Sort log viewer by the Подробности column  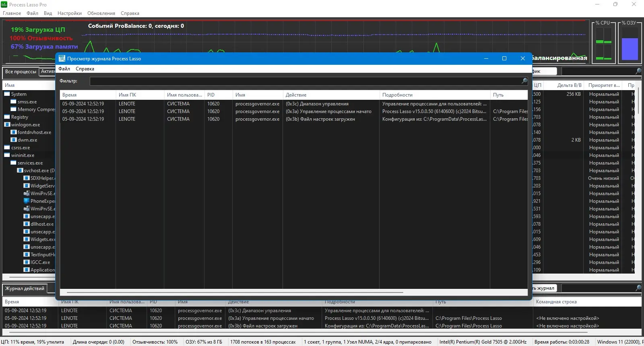(x=435, y=95)
